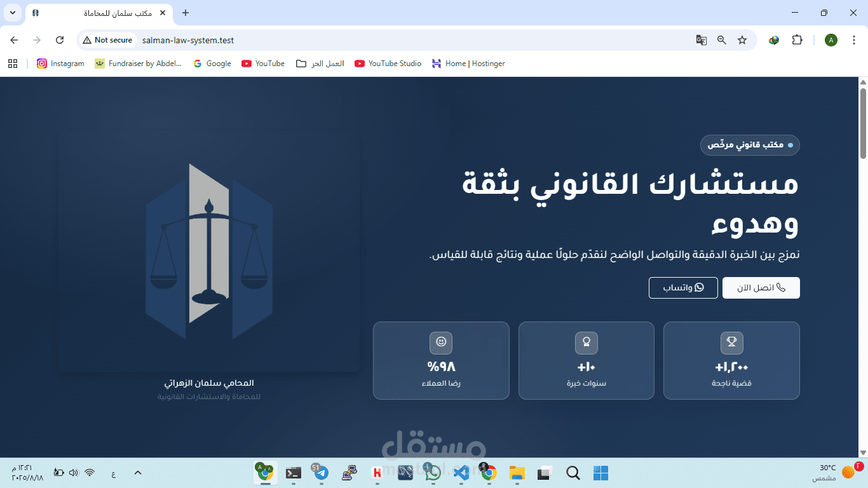Viewport: 868px width, 488px height.
Task: Open the العمل الحر bookmarks folder
Action: click(x=320, y=64)
